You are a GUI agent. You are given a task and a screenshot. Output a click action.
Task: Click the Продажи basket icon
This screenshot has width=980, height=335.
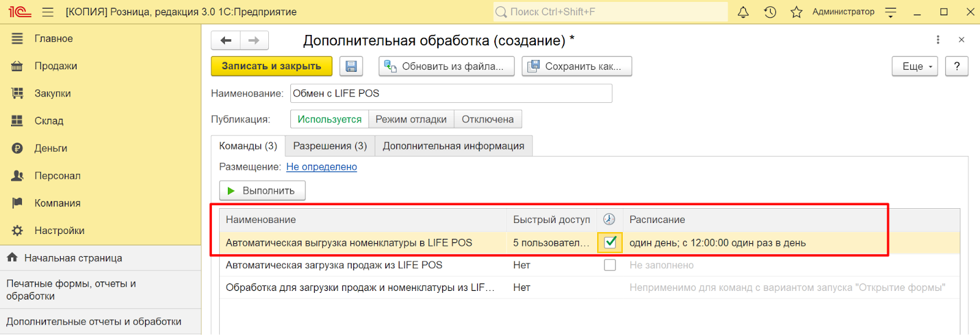tap(17, 66)
